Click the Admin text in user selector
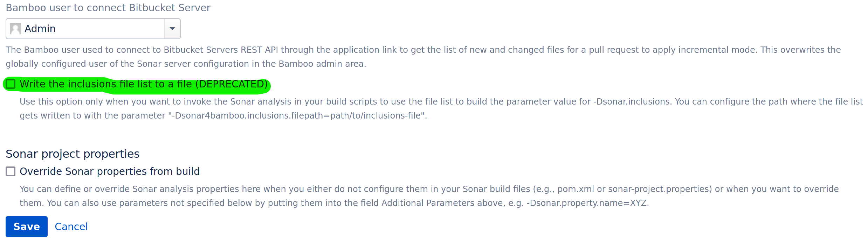 40,29
